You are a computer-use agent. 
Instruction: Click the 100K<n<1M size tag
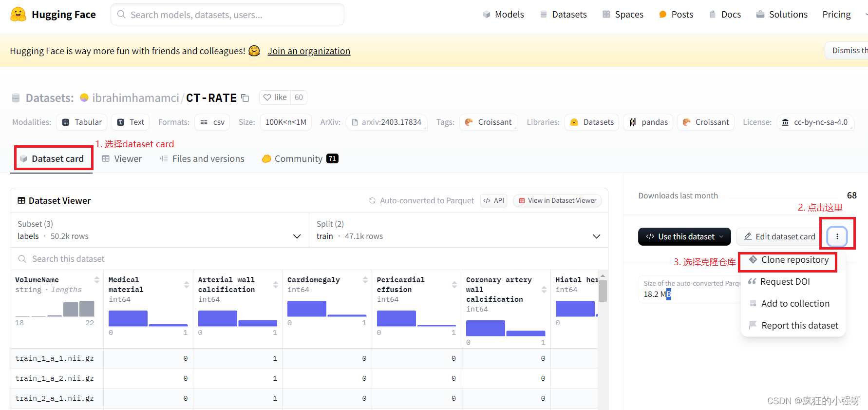(286, 122)
